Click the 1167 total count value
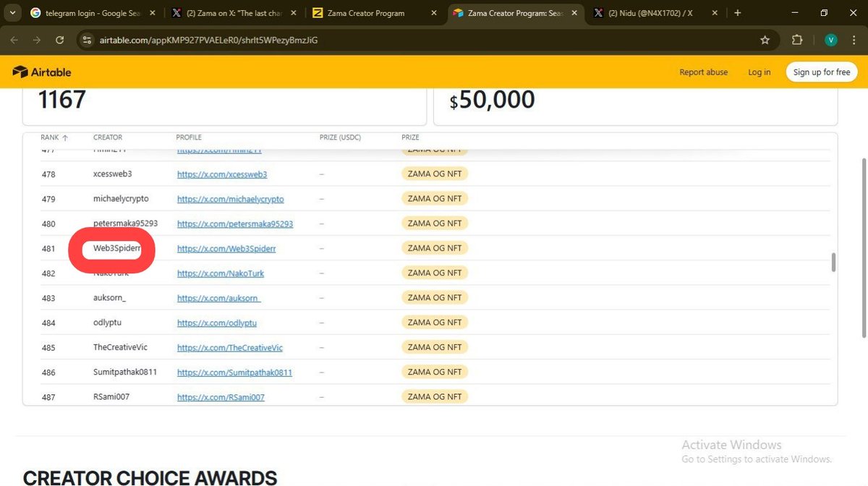 pos(61,99)
